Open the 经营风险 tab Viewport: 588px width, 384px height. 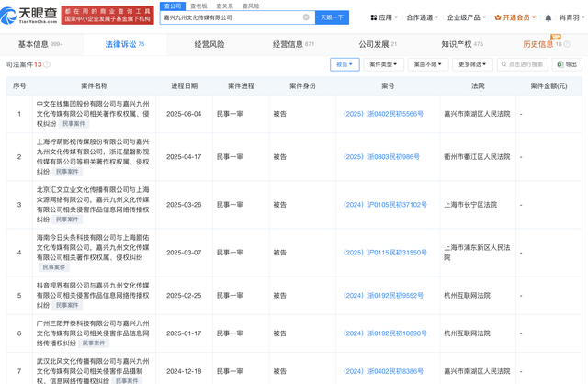pyautogui.click(x=209, y=44)
